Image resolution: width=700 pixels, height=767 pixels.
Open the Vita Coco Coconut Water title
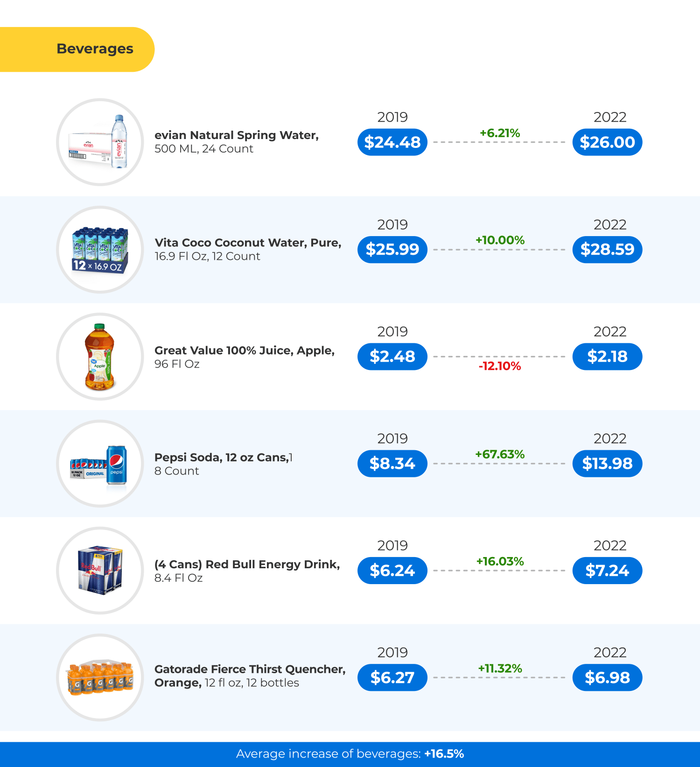pos(248,243)
